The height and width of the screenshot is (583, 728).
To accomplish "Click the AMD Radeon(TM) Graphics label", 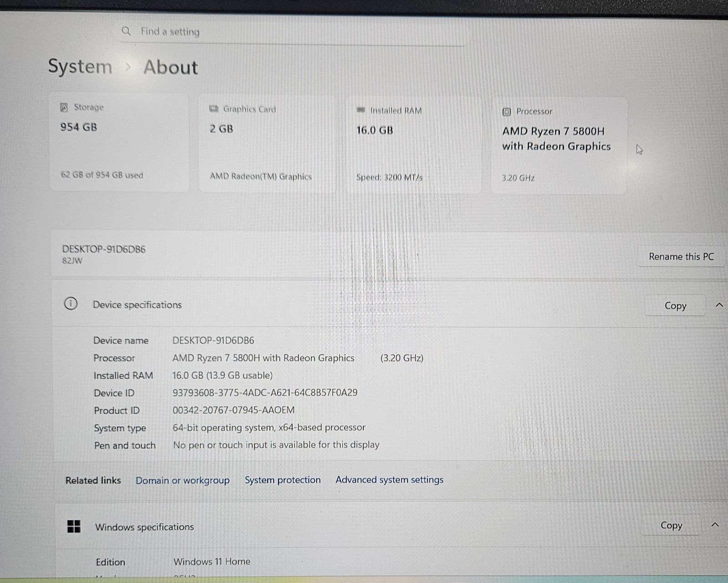I will [x=261, y=176].
